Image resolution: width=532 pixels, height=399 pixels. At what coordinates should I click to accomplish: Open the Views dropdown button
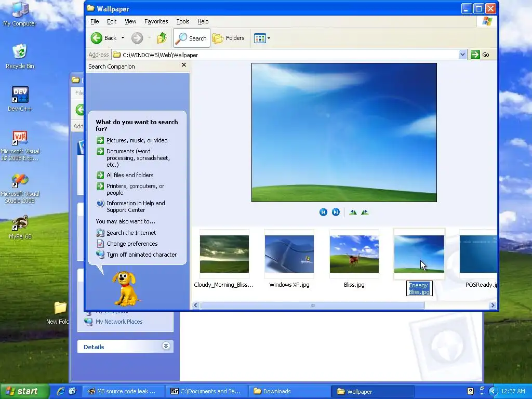[x=262, y=38]
